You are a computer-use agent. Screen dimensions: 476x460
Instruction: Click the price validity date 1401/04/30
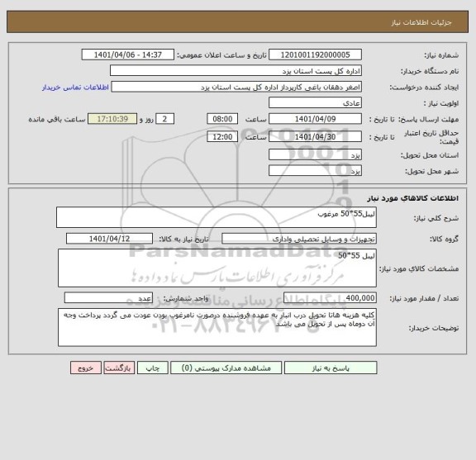(x=315, y=136)
